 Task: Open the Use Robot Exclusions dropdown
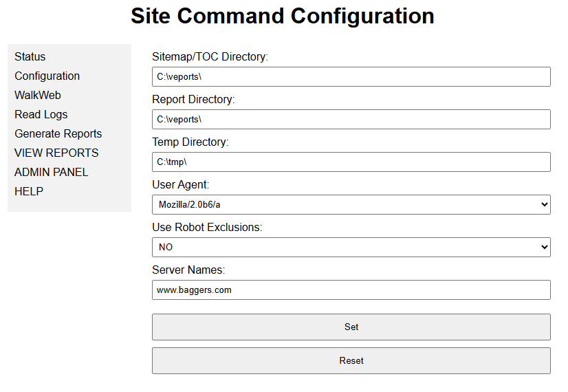(x=351, y=247)
